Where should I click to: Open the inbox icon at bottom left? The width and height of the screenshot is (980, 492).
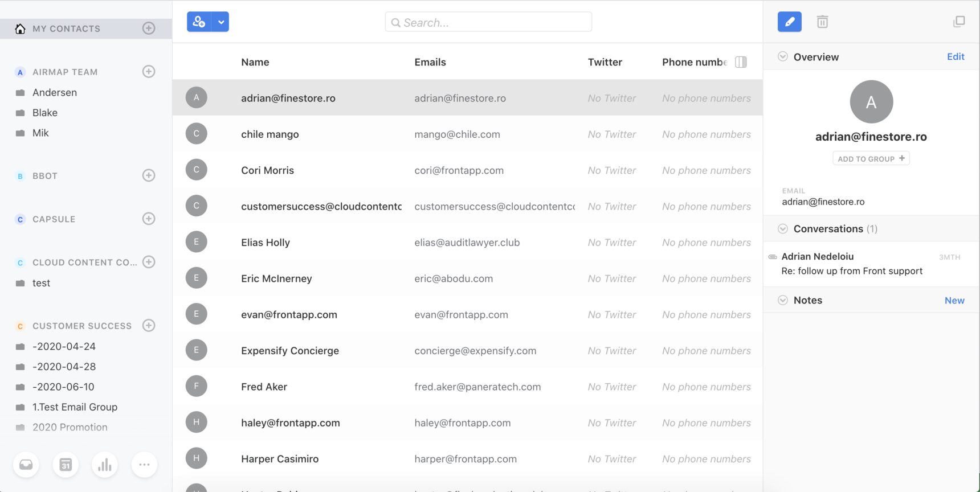[26, 465]
